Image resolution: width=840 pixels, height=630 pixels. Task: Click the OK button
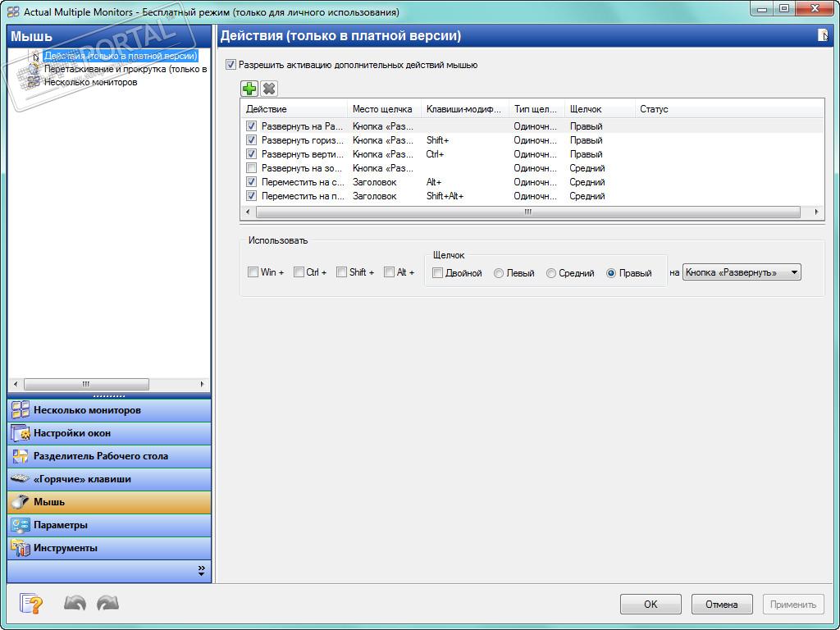pyautogui.click(x=651, y=605)
